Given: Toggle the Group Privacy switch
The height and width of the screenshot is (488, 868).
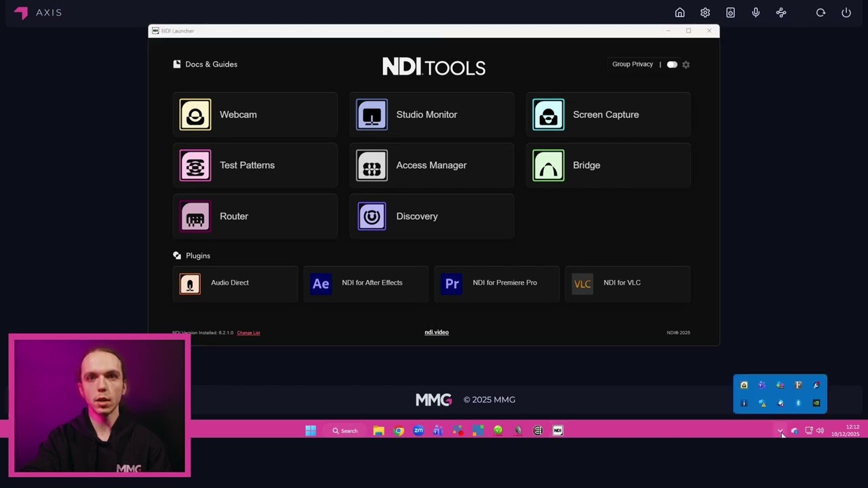Looking at the screenshot, I should [671, 64].
